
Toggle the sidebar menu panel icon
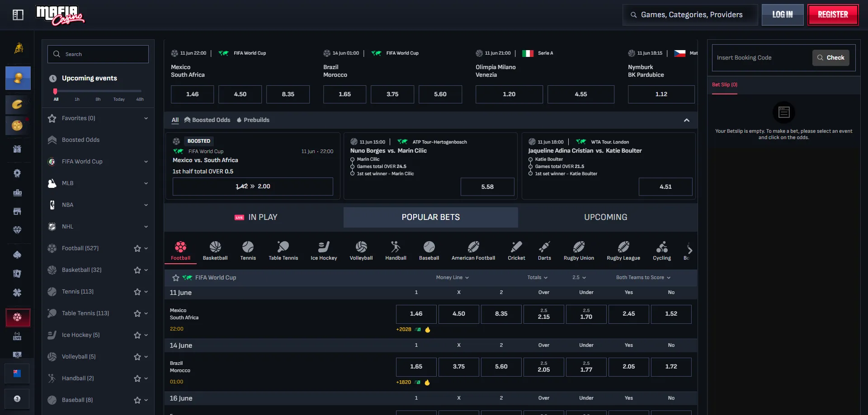pyautogui.click(x=18, y=15)
